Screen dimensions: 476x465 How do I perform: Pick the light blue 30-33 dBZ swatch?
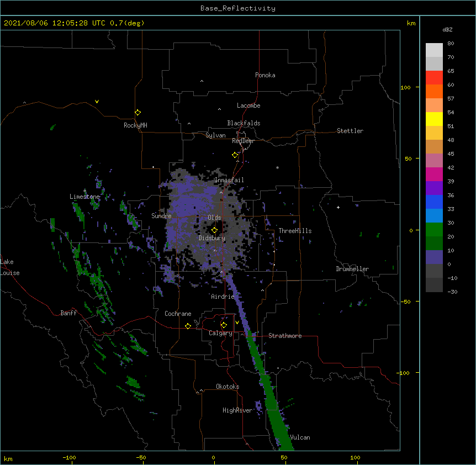(x=434, y=216)
